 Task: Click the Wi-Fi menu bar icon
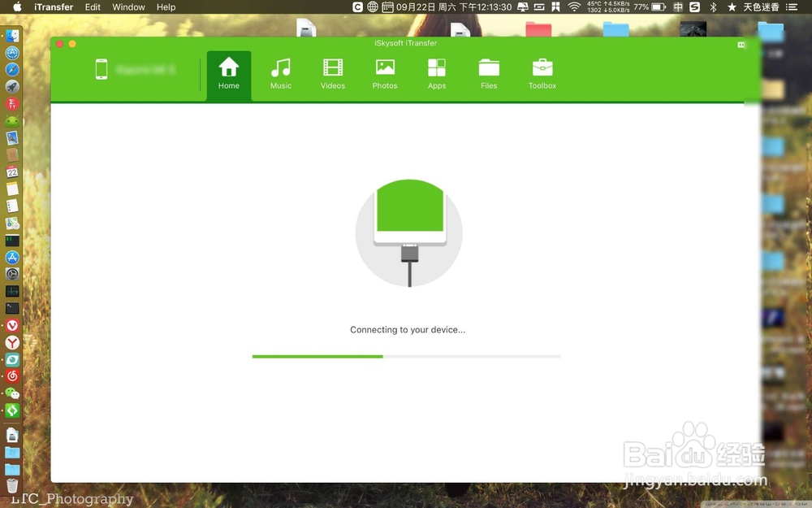pos(574,7)
